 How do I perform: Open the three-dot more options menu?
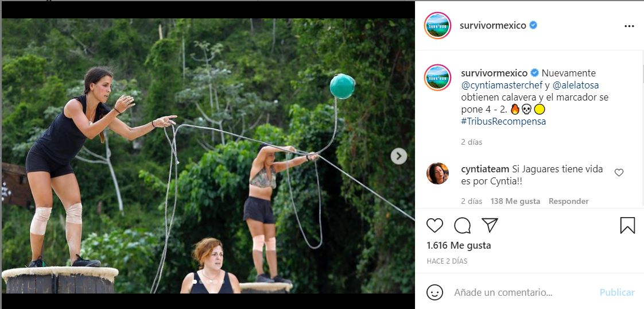[x=629, y=26]
